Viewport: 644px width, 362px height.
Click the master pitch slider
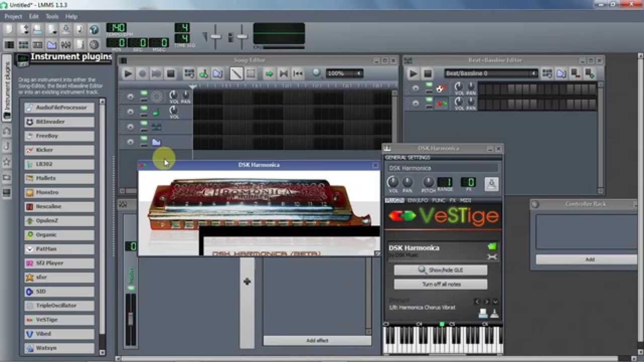(x=242, y=37)
